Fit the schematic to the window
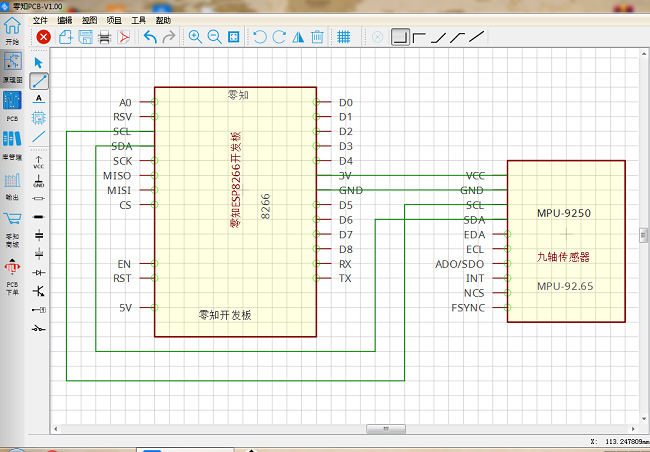Screen dimensions: 650x452 click(234, 37)
